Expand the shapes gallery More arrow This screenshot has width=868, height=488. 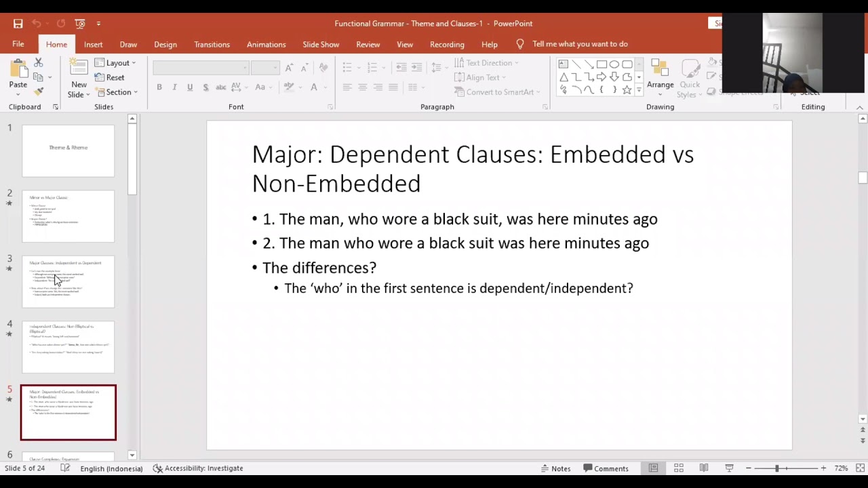point(639,89)
